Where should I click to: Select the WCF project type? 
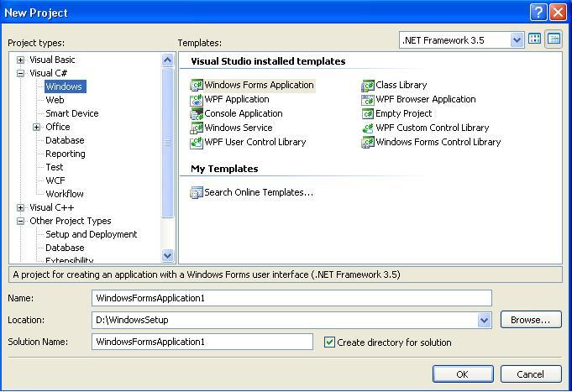(55, 180)
